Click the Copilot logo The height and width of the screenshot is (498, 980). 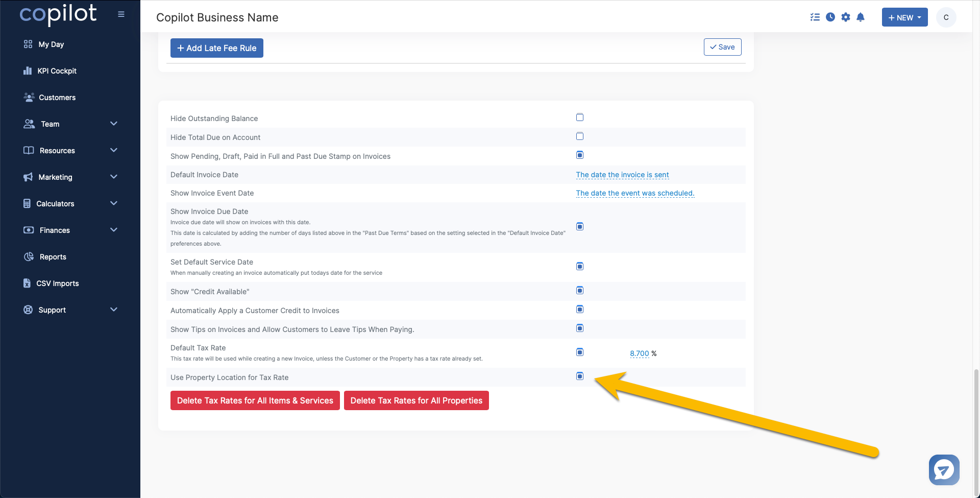pyautogui.click(x=58, y=14)
